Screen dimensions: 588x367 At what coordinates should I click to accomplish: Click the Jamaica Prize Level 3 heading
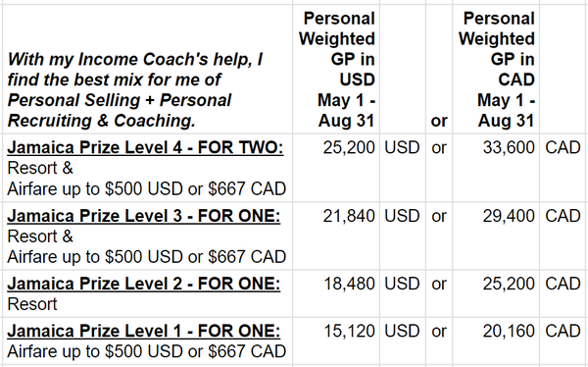coord(144,216)
